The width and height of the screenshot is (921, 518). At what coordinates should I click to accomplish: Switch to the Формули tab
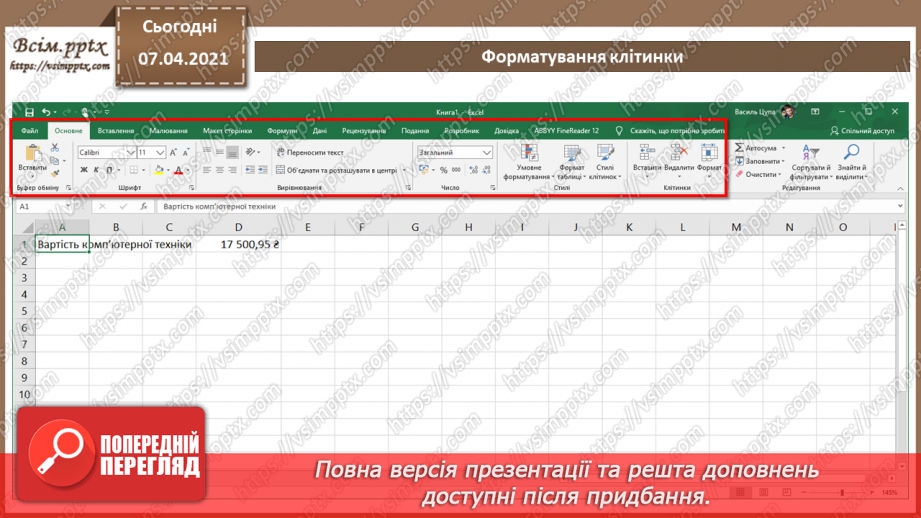tap(282, 130)
